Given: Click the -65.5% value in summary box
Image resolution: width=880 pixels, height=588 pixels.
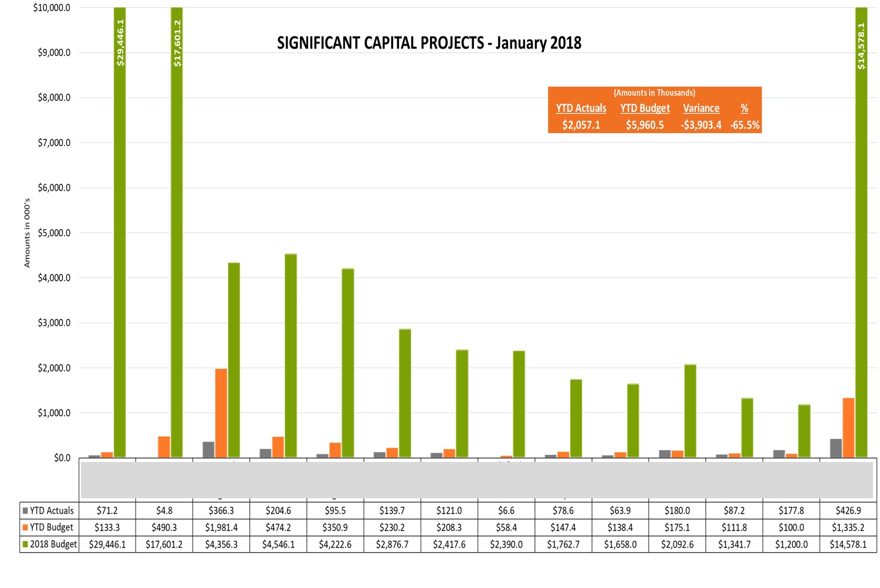Looking at the screenshot, I should click(744, 125).
